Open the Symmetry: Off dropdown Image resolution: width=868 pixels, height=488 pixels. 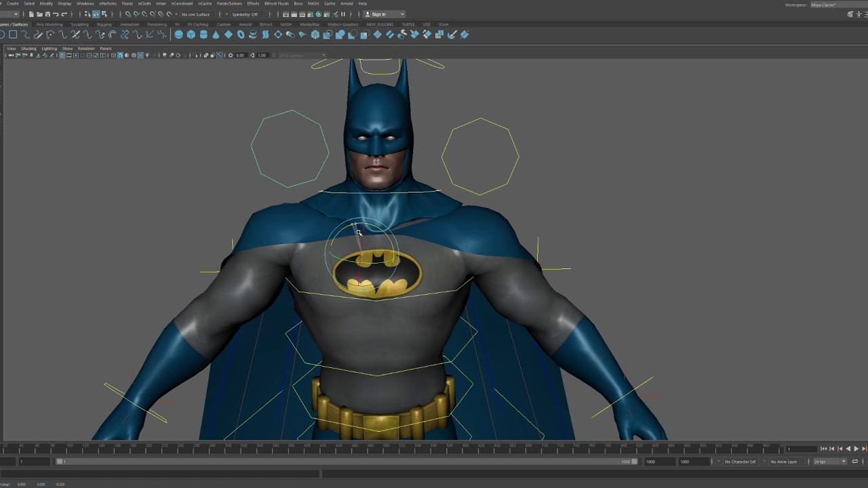tap(244, 14)
